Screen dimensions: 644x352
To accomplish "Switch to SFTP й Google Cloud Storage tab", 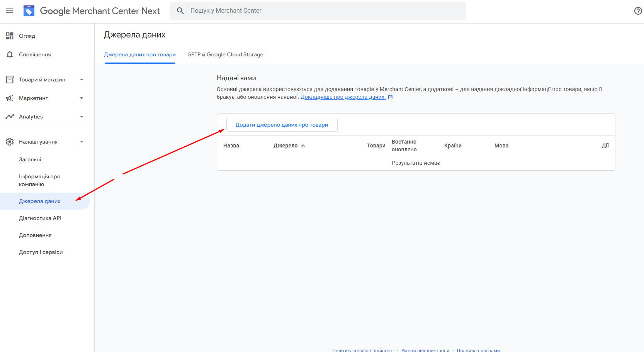I will [x=226, y=54].
